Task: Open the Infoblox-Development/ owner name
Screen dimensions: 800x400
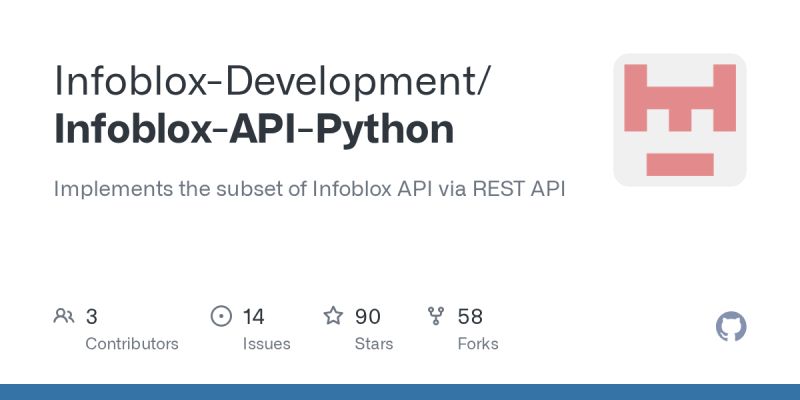Action: tap(272, 80)
